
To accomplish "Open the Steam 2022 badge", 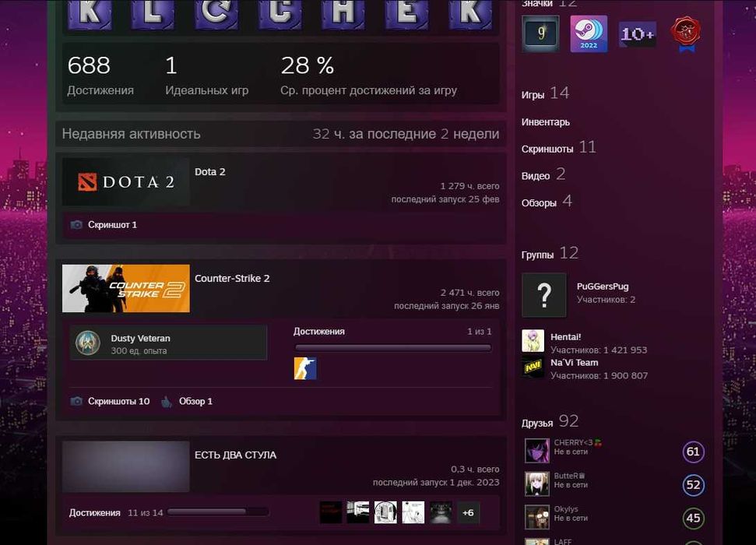I will [589, 33].
